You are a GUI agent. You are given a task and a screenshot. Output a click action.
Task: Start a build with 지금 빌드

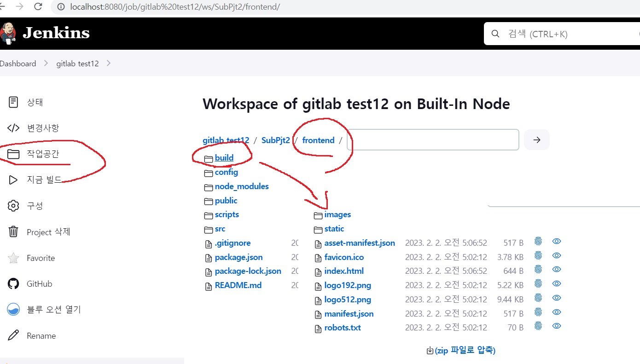click(44, 179)
